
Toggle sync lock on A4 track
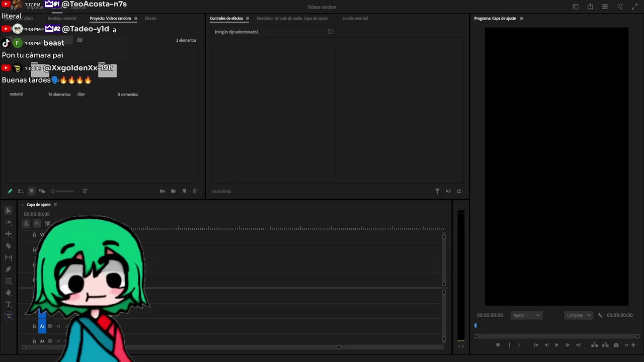tap(50, 341)
